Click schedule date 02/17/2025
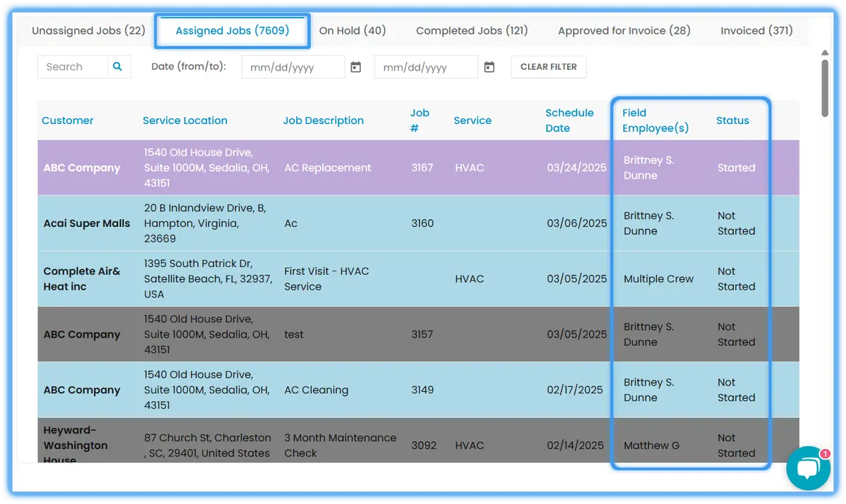Image resolution: width=846 pixels, height=504 pixels. (x=575, y=390)
